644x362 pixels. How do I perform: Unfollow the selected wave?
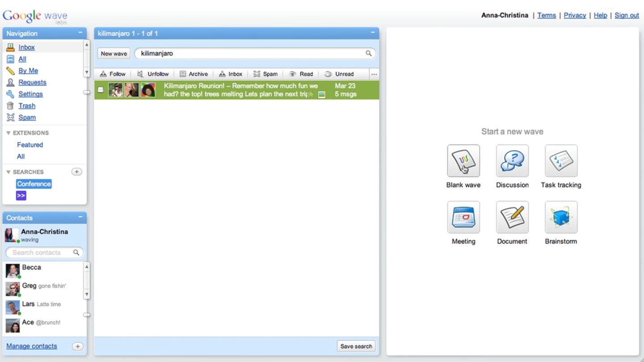tap(153, 74)
